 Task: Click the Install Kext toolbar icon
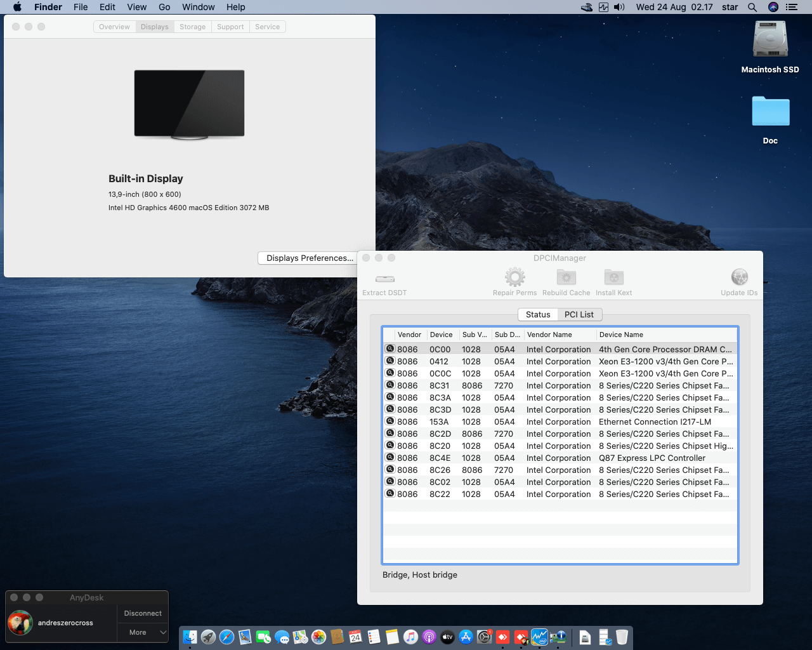(613, 277)
